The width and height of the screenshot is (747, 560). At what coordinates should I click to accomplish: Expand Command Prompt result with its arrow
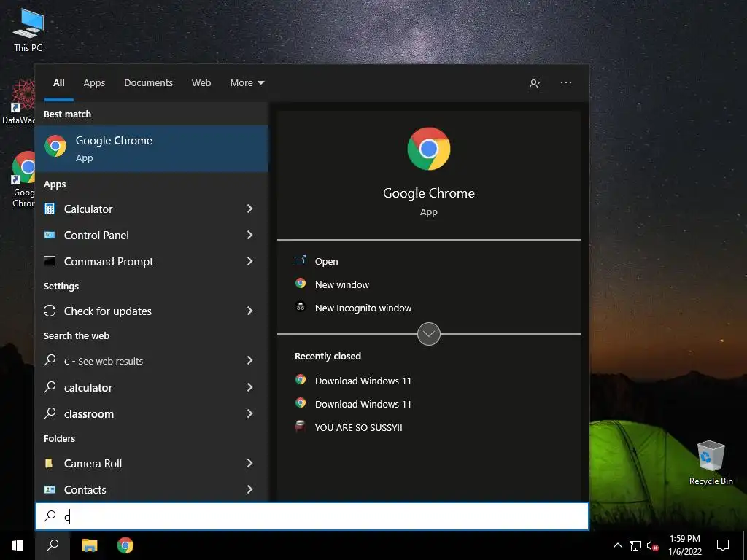click(x=249, y=261)
